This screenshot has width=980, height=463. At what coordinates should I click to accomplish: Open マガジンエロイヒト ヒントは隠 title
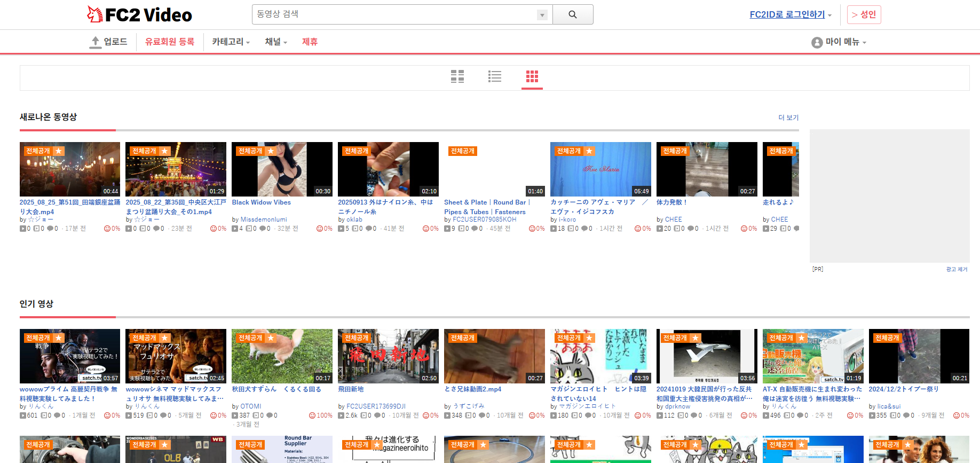(598, 394)
